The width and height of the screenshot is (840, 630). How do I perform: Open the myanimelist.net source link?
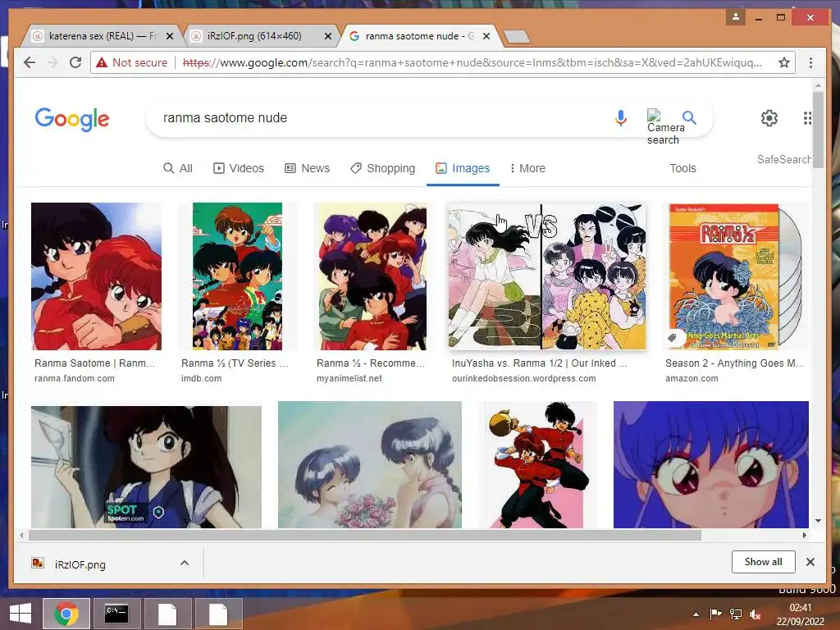tap(349, 378)
